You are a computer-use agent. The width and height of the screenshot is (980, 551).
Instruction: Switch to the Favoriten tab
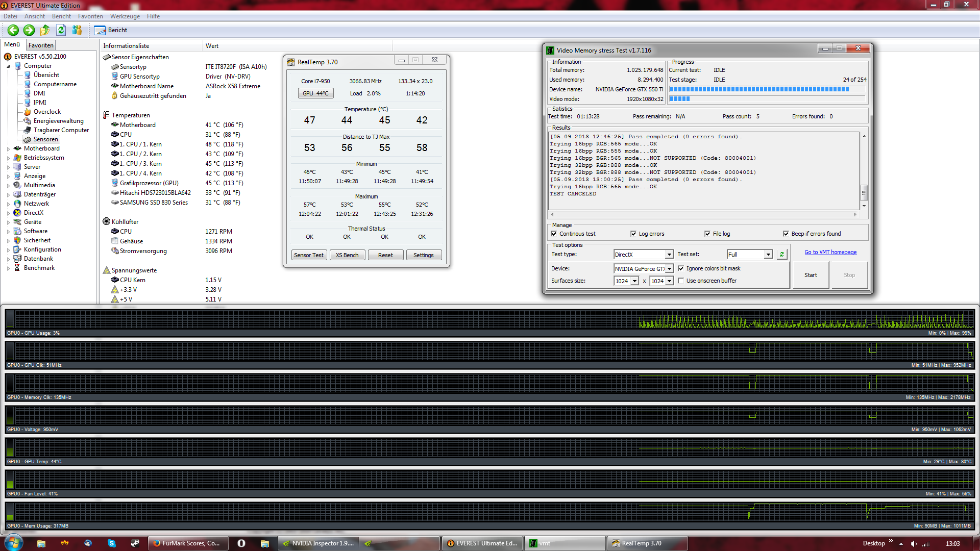(x=41, y=45)
